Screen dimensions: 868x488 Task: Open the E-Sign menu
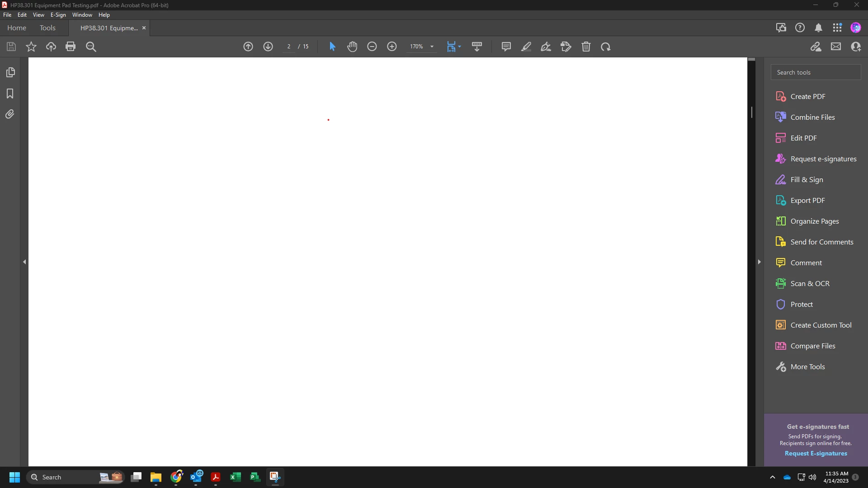click(x=58, y=15)
